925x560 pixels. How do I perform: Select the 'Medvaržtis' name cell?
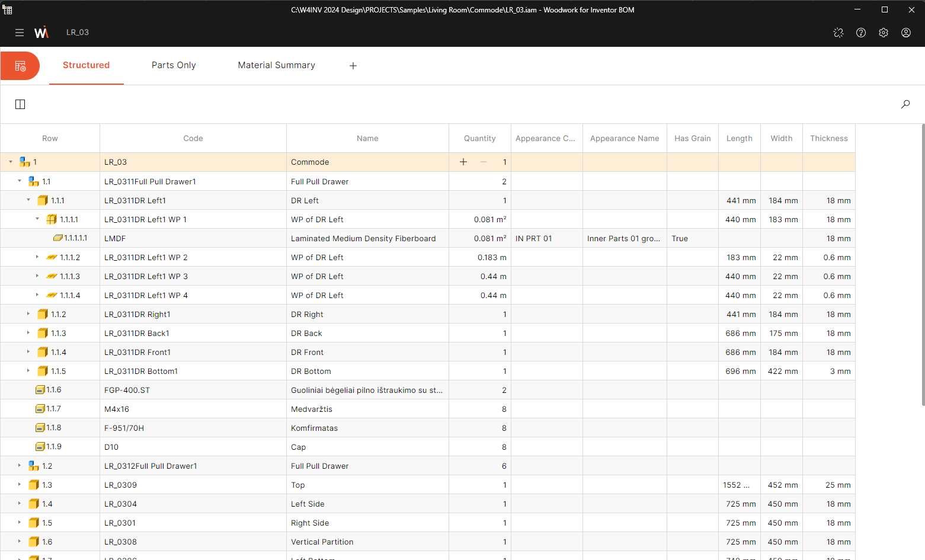click(x=367, y=409)
